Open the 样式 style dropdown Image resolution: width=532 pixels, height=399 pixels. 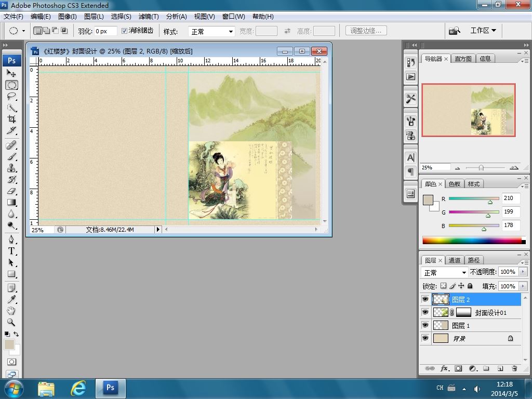[211, 32]
